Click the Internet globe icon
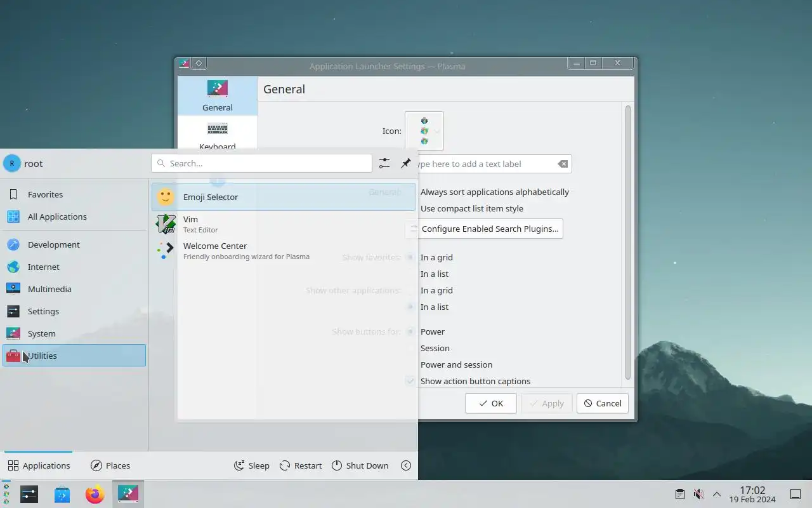812x508 pixels. pos(13,267)
